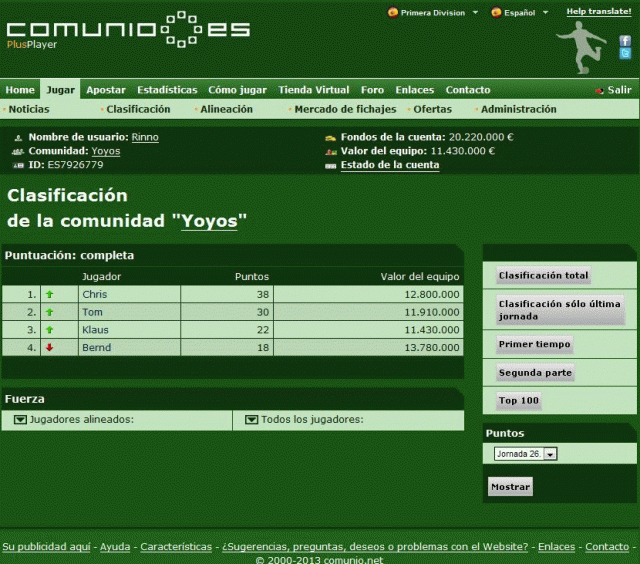Expand the Jugadores alineados section

20,420
